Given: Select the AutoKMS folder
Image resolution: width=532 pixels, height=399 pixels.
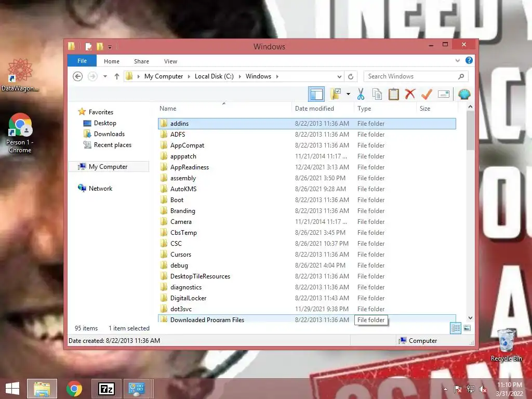Looking at the screenshot, I should 307,189.
